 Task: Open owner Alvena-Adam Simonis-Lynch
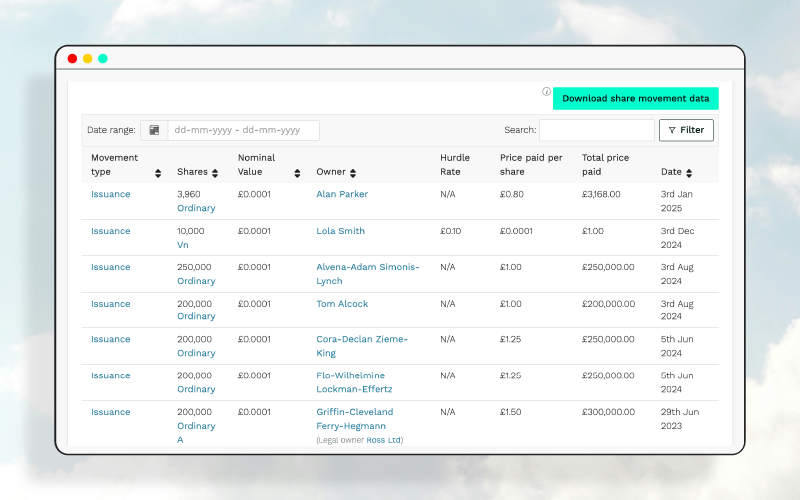tap(367, 274)
